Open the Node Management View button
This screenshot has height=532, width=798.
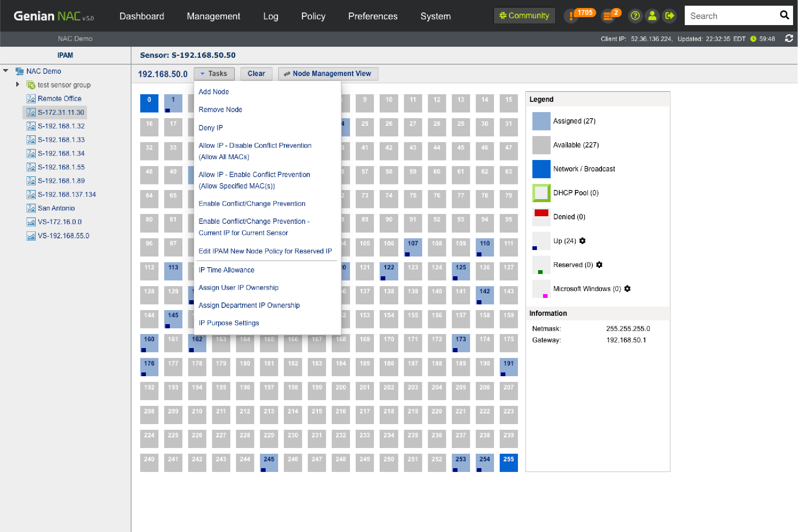(x=328, y=74)
